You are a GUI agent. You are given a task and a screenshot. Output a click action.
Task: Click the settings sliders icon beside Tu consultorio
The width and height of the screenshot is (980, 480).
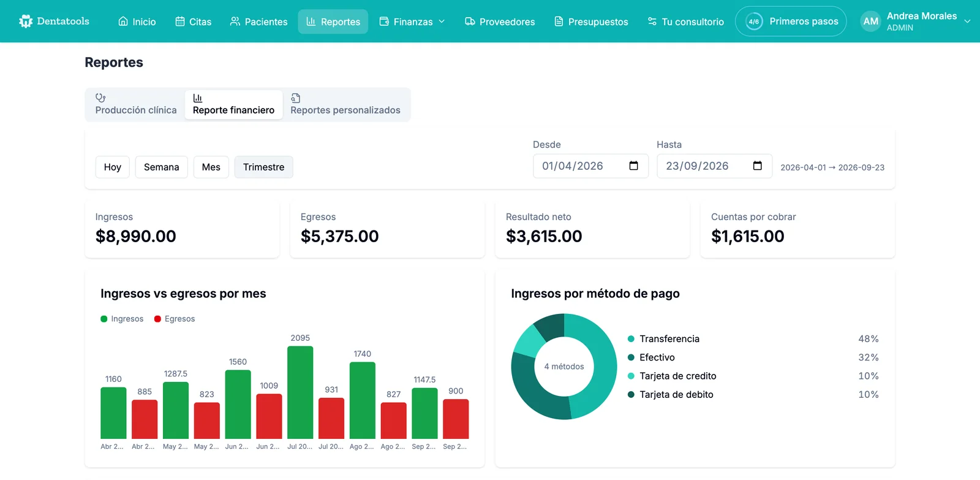(x=652, y=21)
